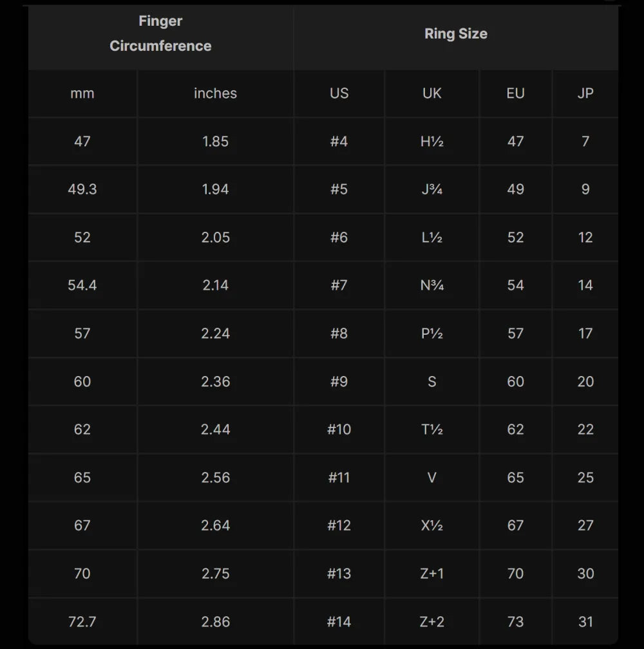Click the EU column header

[x=515, y=93]
